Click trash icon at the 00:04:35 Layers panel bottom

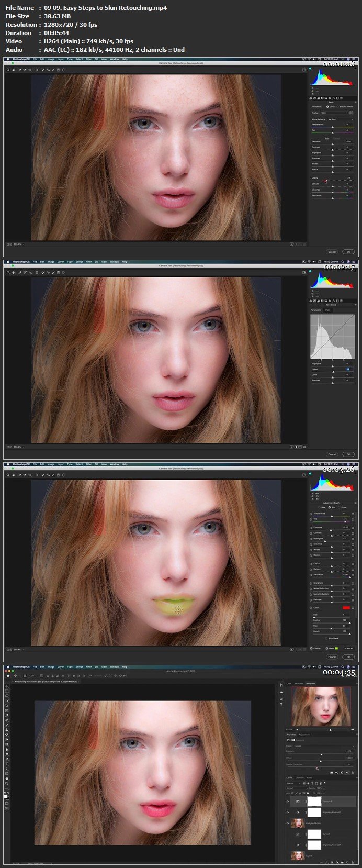353,862
